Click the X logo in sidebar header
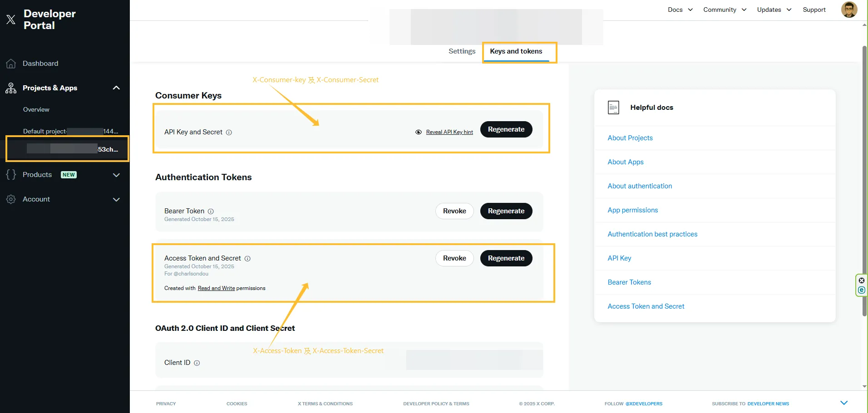The image size is (868, 413). [11, 20]
